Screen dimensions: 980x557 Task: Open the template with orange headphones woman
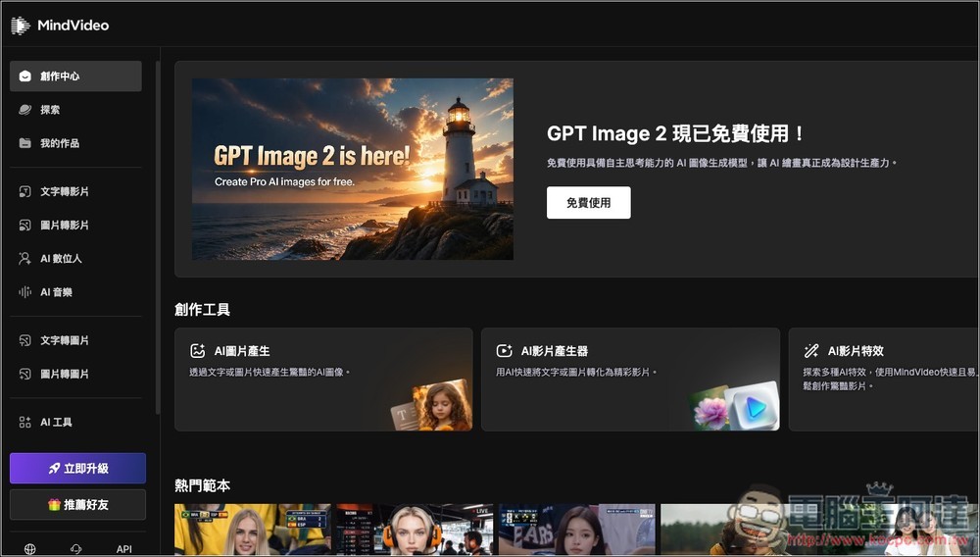(415, 530)
